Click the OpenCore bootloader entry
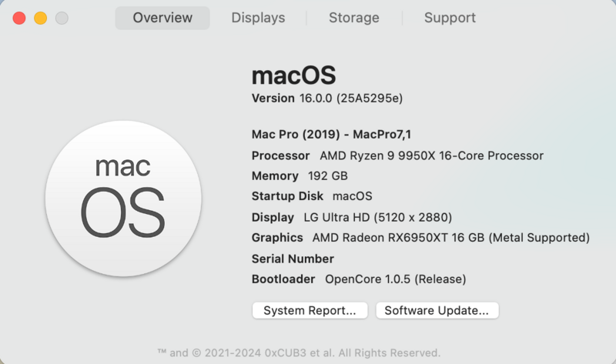 click(x=395, y=279)
